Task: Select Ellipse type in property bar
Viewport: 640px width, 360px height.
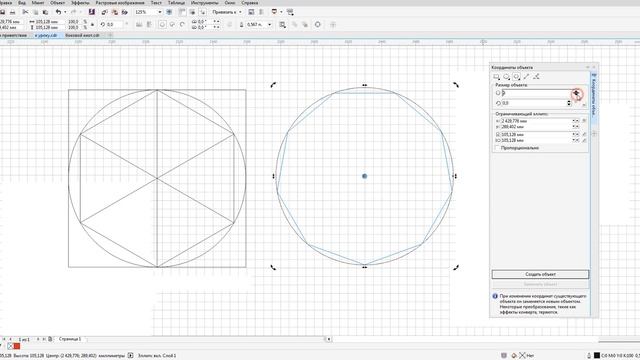Action: [x=162, y=24]
